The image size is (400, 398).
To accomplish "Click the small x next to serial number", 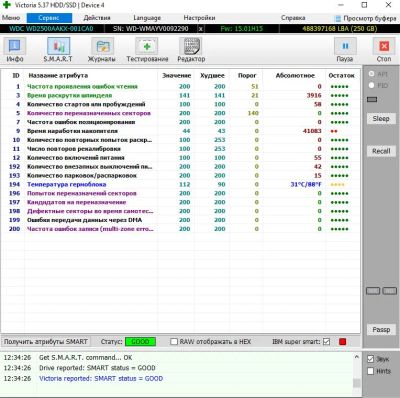I will (201, 29).
